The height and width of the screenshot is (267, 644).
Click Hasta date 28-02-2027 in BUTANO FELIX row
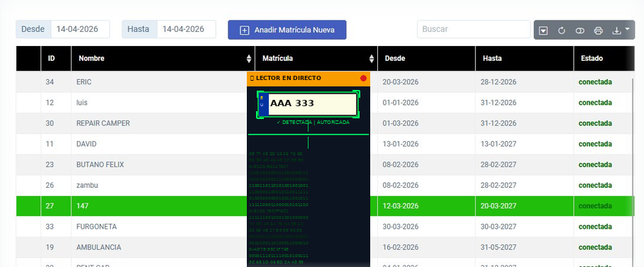[x=499, y=164]
